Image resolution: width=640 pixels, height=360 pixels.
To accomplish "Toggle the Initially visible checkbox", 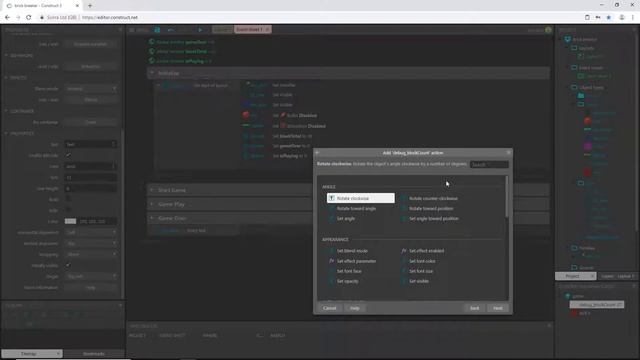I will tap(68, 265).
